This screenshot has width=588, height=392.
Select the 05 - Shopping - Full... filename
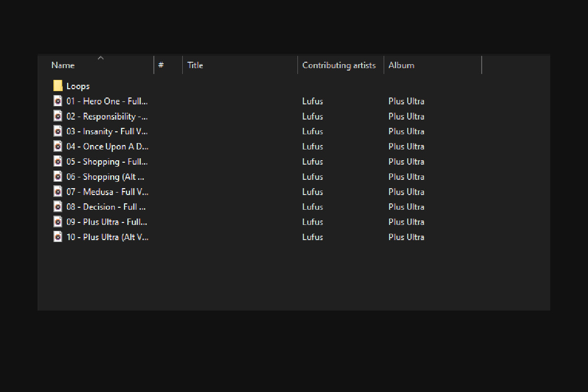tap(107, 162)
